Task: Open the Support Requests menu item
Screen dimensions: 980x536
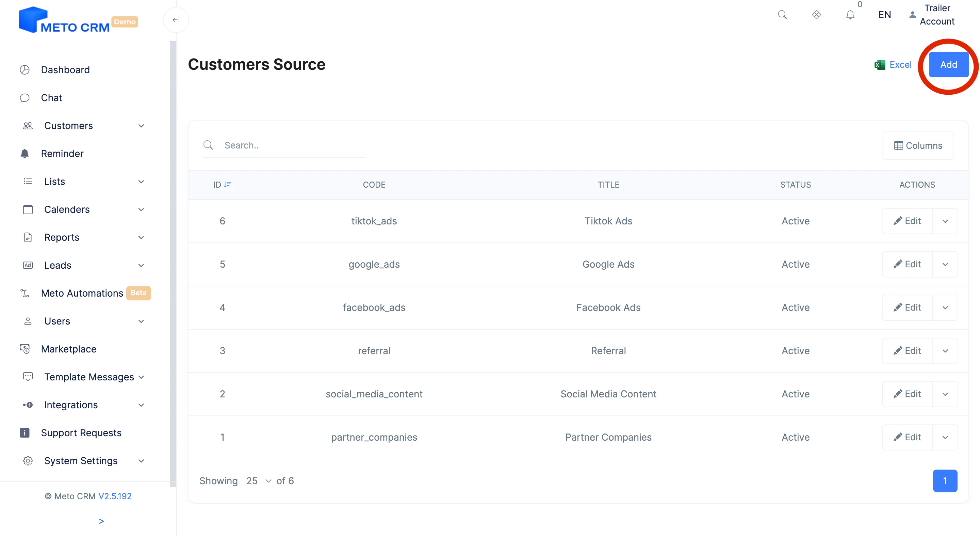Action: (x=81, y=433)
